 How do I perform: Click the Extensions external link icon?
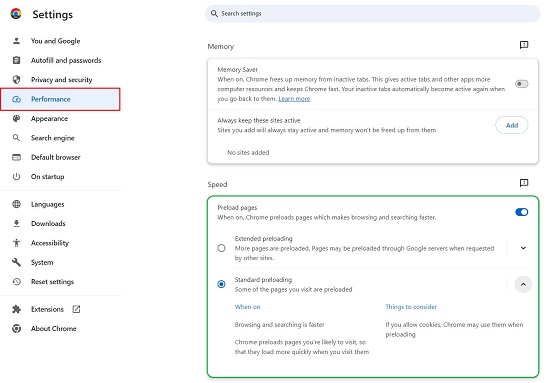click(76, 309)
